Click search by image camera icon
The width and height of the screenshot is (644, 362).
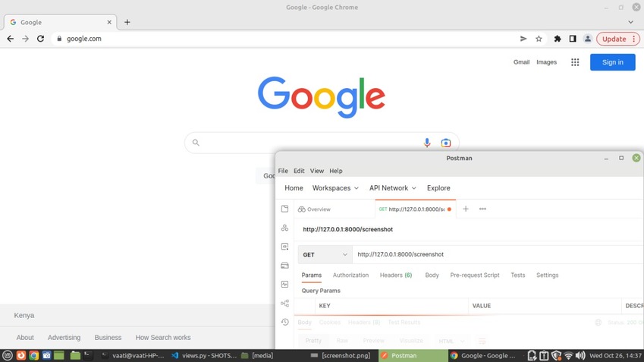click(x=446, y=143)
